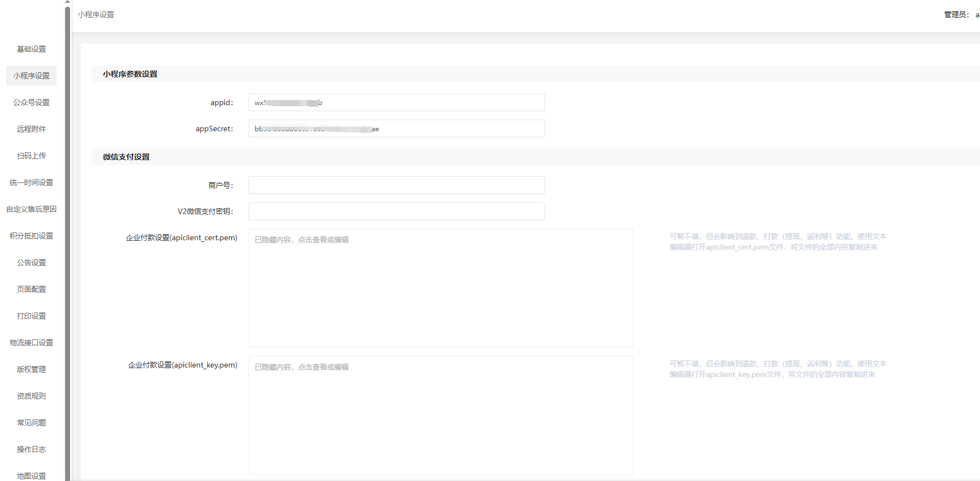The image size is (980, 481).
Task: Click the apiclient_cert.pem hidden content textarea
Action: (440, 288)
